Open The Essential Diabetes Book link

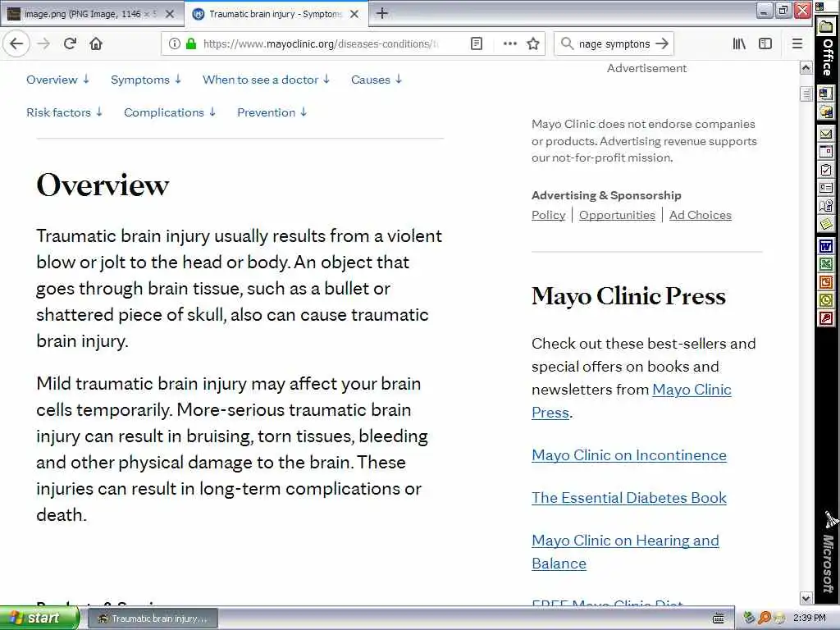(x=629, y=498)
